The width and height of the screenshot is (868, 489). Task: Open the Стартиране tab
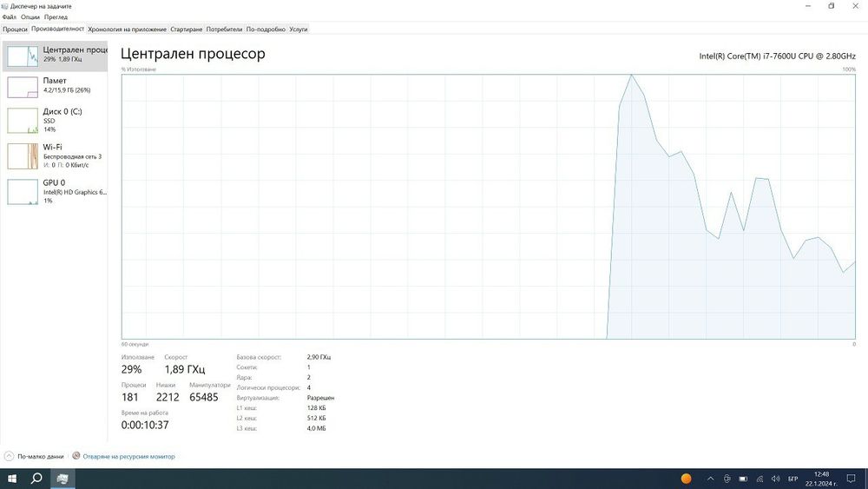tap(186, 30)
